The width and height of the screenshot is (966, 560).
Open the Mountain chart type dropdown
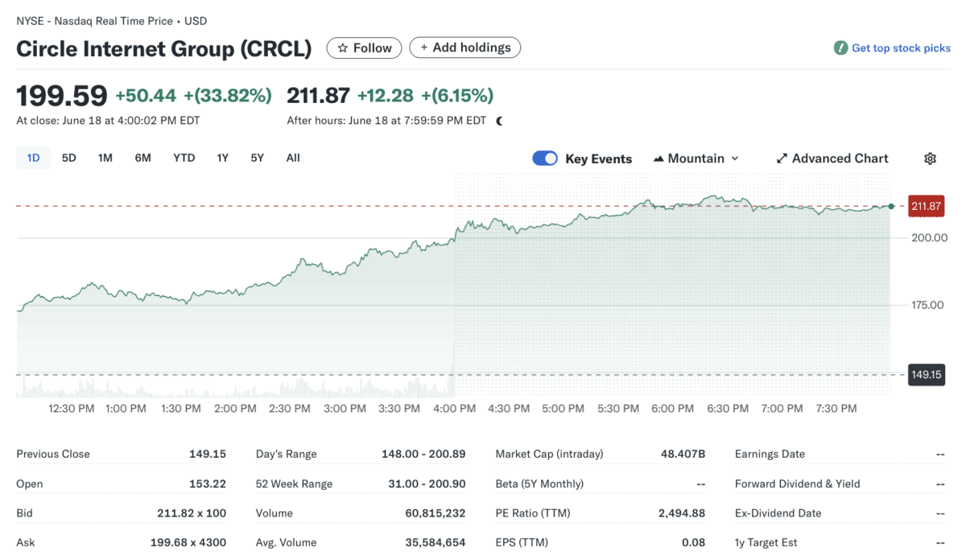[696, 159]
